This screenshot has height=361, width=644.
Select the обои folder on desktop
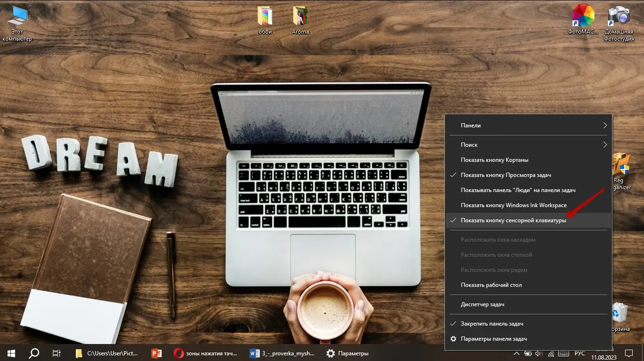point(265,21)
